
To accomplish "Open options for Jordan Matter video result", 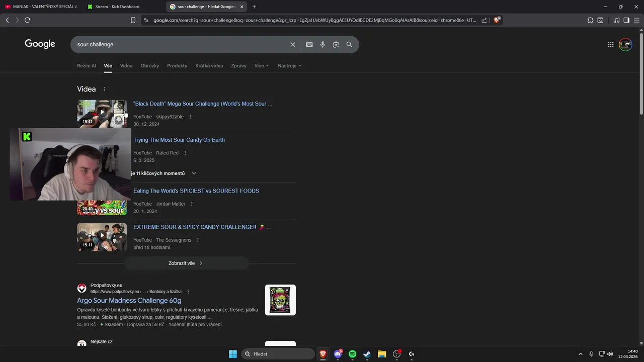I will 192,204.
